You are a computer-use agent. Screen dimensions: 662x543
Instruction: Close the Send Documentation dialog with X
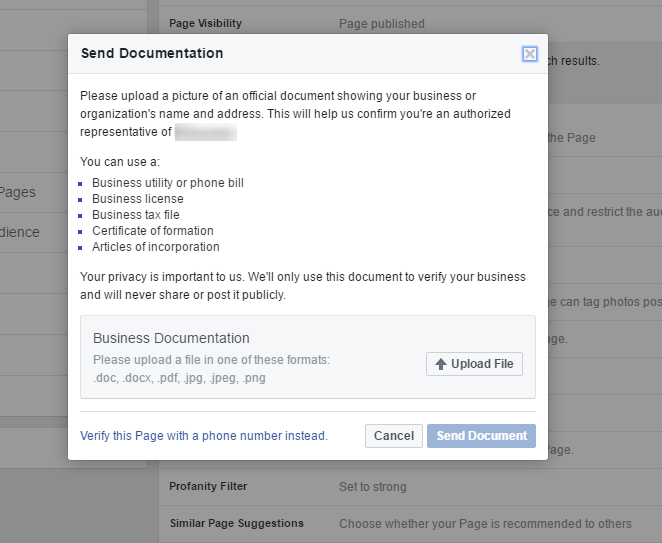click(x=529, y=54)
